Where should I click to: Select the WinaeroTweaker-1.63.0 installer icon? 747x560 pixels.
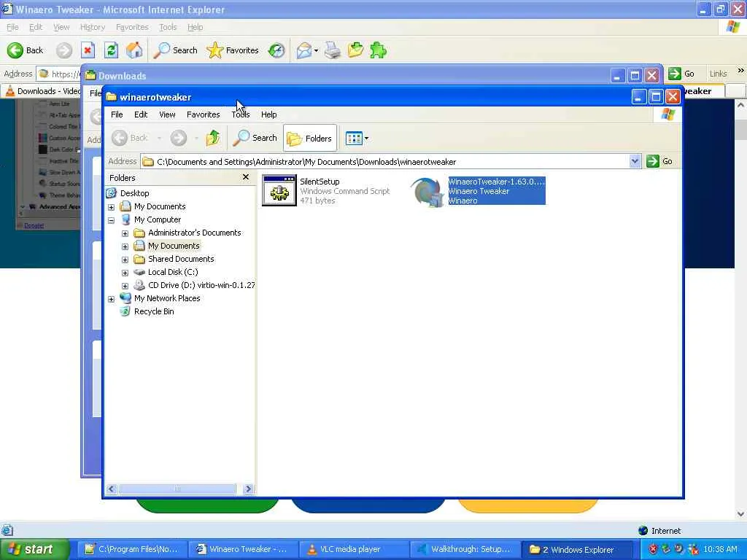(427, 192)
